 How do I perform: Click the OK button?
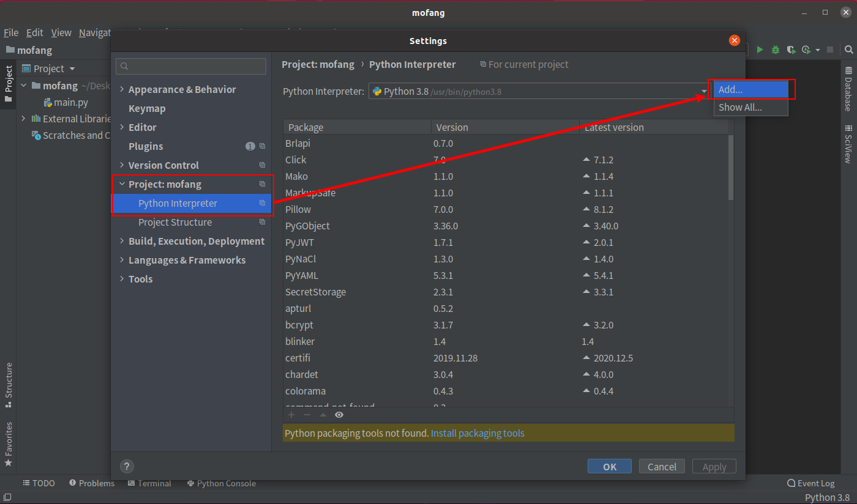point(610,466)
